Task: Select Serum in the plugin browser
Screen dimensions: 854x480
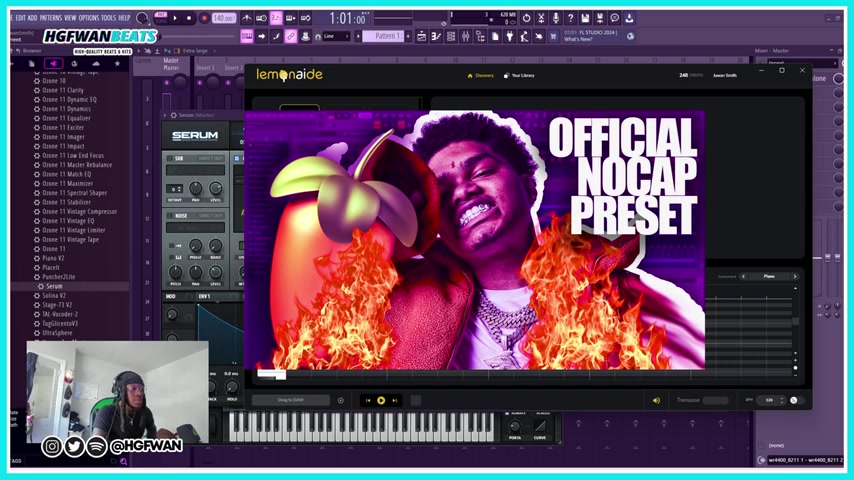Action: [53, 286]
